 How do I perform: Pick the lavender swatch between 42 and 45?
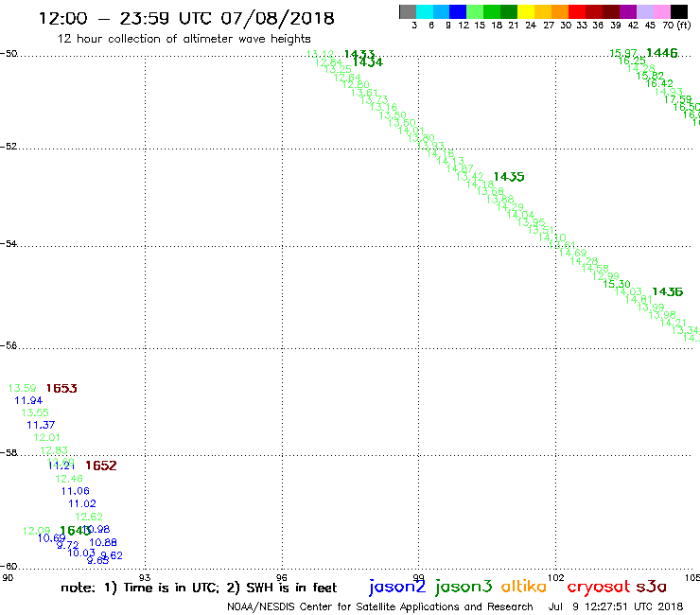tap(644, 11)
